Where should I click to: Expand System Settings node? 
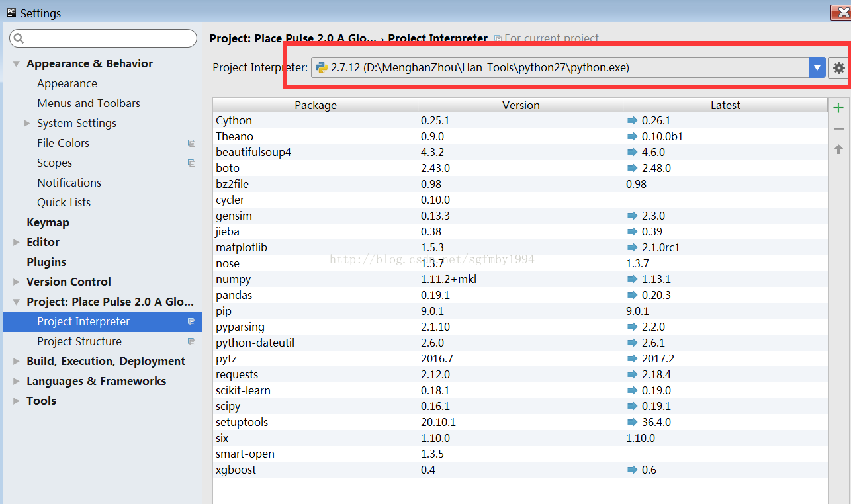26,123
